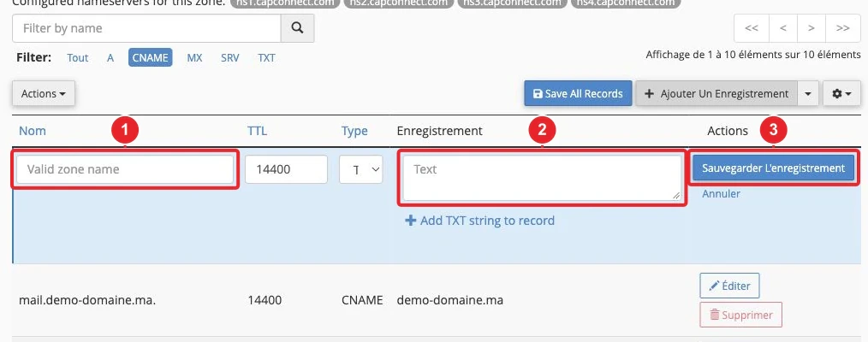
Task: Select the CNAME filter
Action: tap(151, 57)
